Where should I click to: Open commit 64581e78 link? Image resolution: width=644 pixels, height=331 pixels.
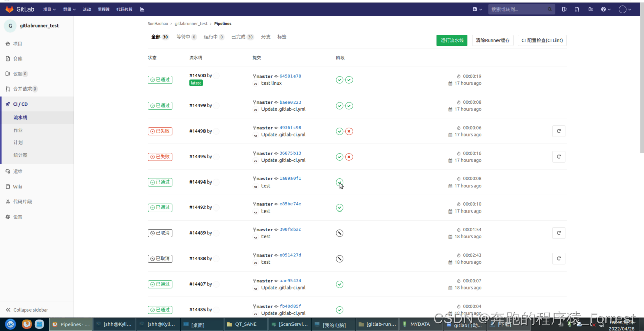tap(290, 76)
